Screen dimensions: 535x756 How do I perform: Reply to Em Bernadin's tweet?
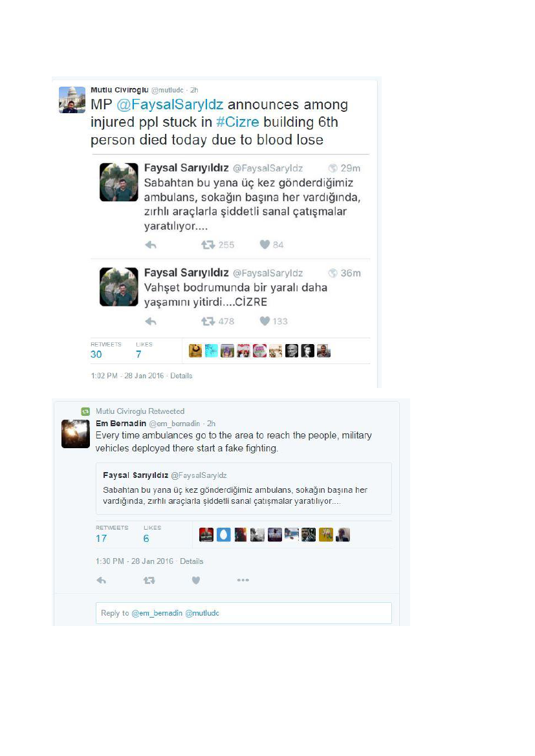pos(102,581)
